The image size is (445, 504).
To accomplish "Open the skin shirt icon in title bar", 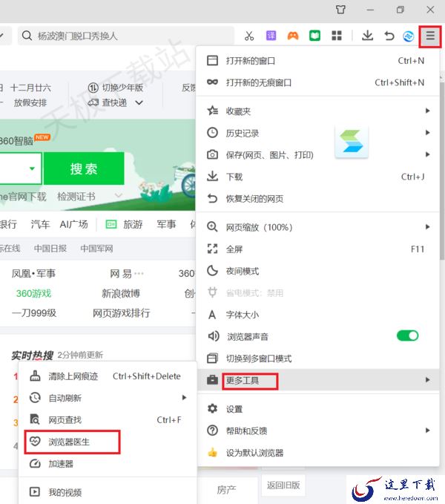I will tap(340, 10).
